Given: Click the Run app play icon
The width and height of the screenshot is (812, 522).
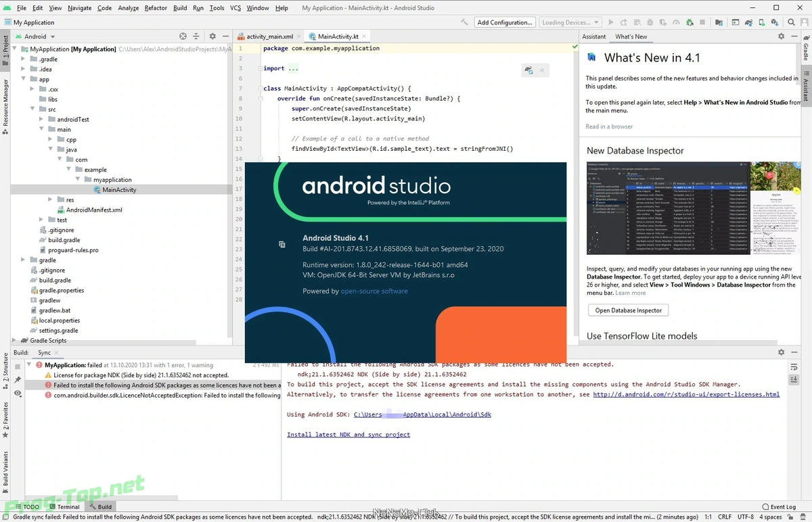Looking at the screenshot, I should tap(611, 22).
